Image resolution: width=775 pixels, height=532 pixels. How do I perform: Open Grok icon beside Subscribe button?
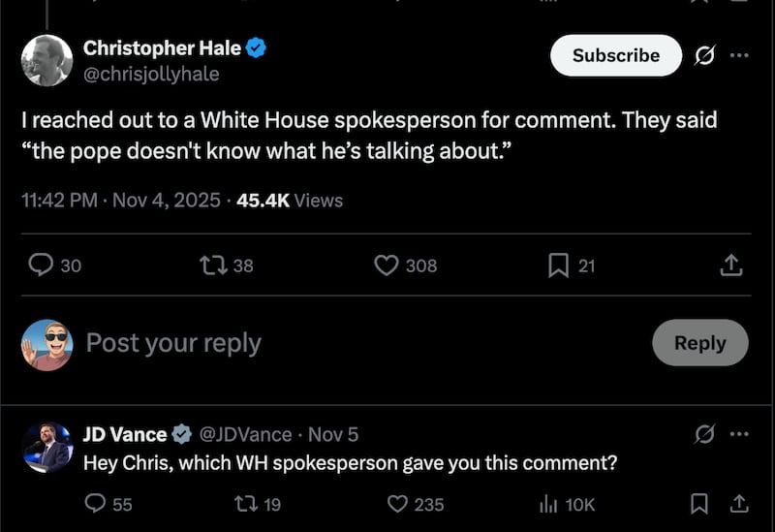click(x=705, y=55)
